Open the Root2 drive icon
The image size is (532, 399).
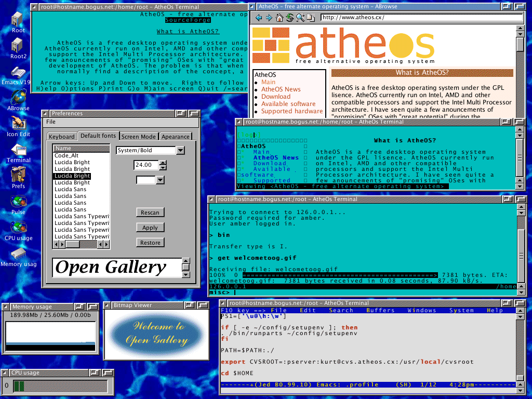pos(18,48)
